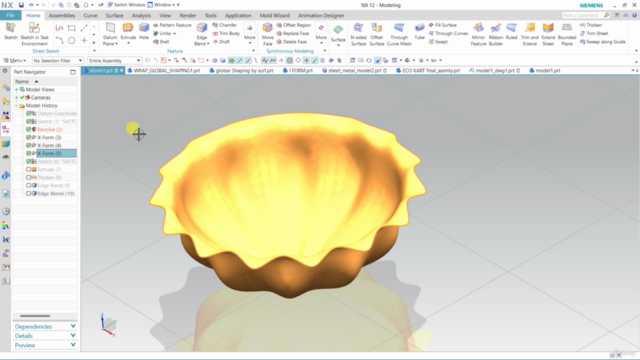This screenshot has width=640, height=360.
Task: Click the Pattern Feature tool
Action: pyautogui.click(x=172, y=25)
